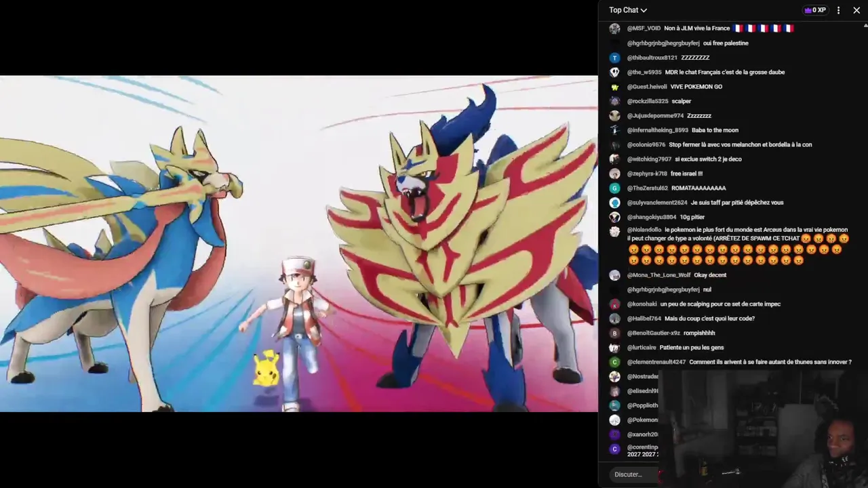The height and width of the screenshot is (488, 868).
Task: Open @Mona_The_Lone_Wolf's avatar
Action: (614, 275)
